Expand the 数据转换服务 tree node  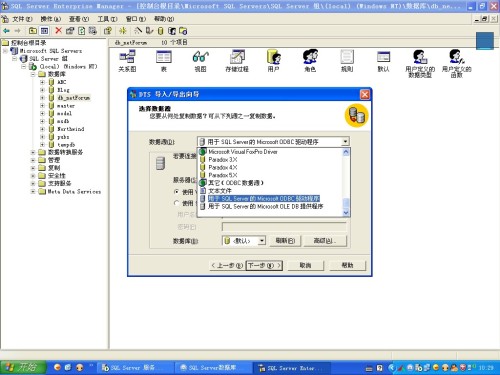click(x=33, y=152)
